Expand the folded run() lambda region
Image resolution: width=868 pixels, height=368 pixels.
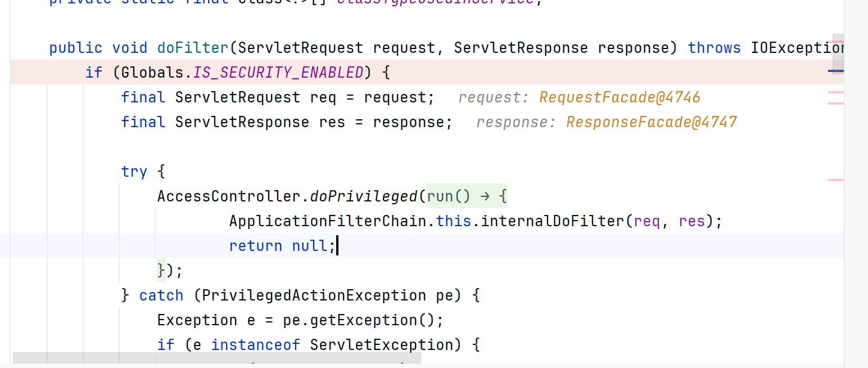tap(467, 196)
